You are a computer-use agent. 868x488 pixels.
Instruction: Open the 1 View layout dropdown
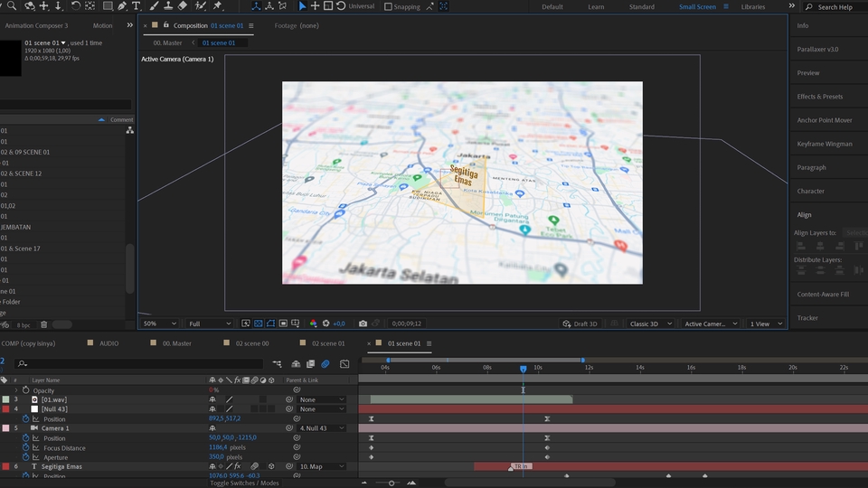point(766,324)
